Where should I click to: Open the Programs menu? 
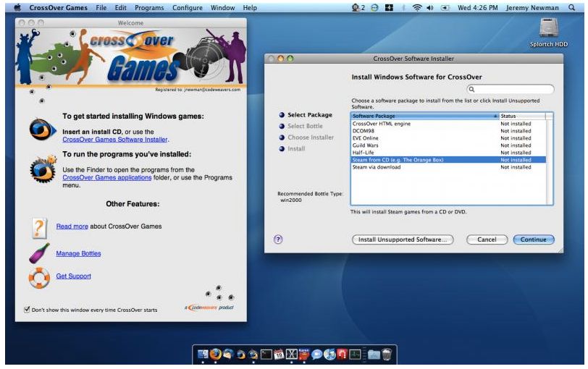149,7
